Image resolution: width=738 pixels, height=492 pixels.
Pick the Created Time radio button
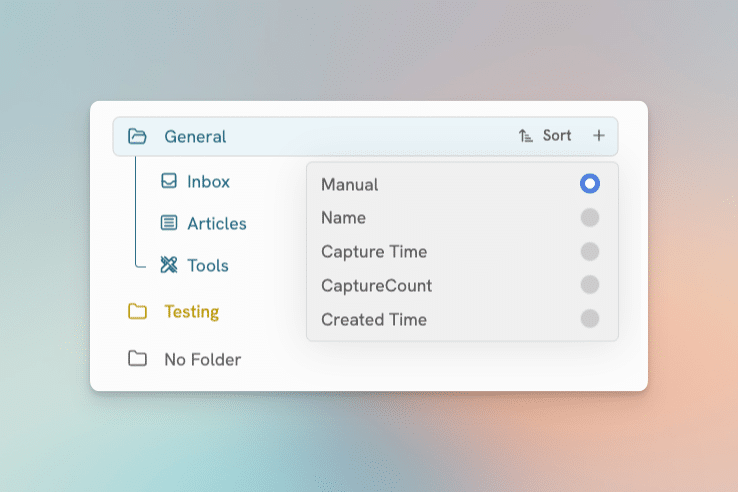coord(590,319)
